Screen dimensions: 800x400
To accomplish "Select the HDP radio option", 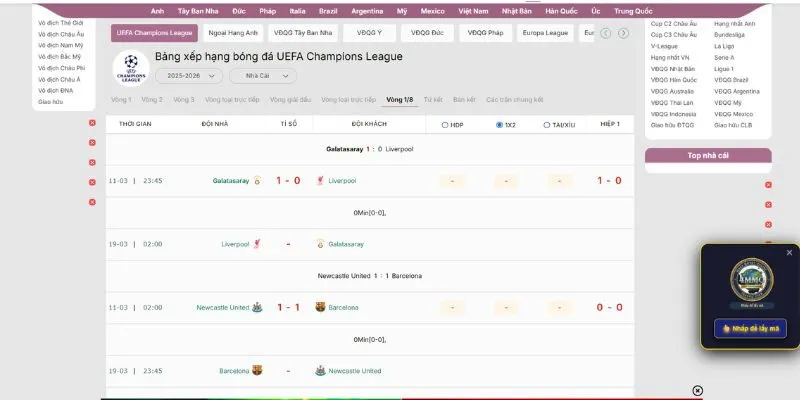I will point(445,125).
